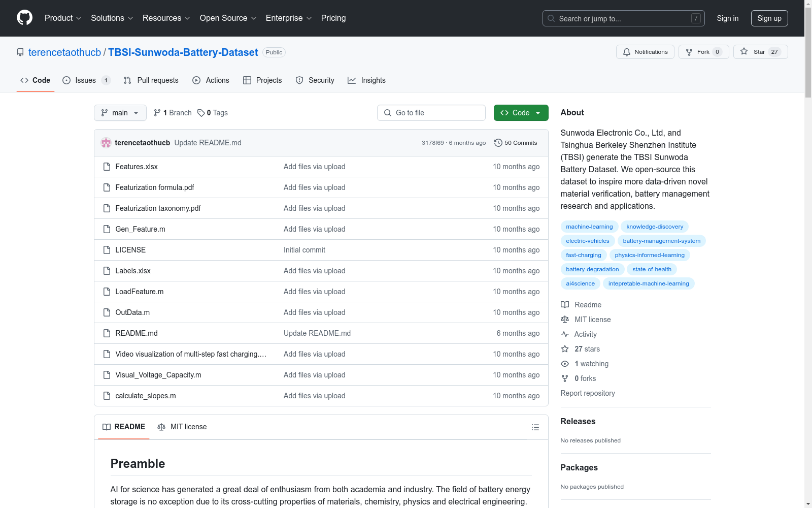Click the commit history clock icon

pyautogui.click(x=498, y=143)
